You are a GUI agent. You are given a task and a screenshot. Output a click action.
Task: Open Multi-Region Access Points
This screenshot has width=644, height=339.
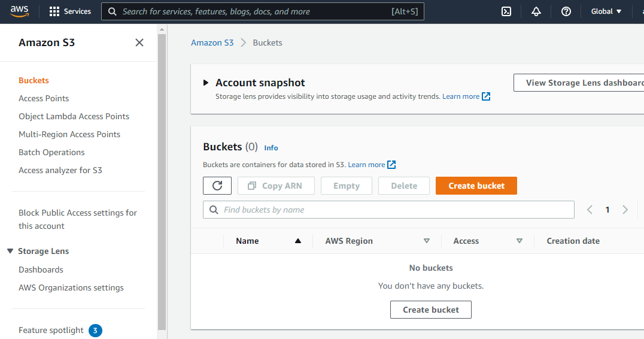pos(69,134)
